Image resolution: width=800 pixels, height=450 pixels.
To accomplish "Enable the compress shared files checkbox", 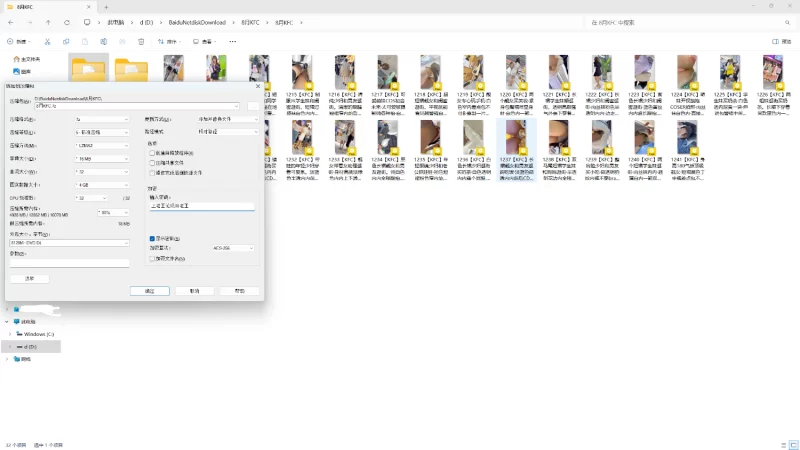I will pos(152,163).
